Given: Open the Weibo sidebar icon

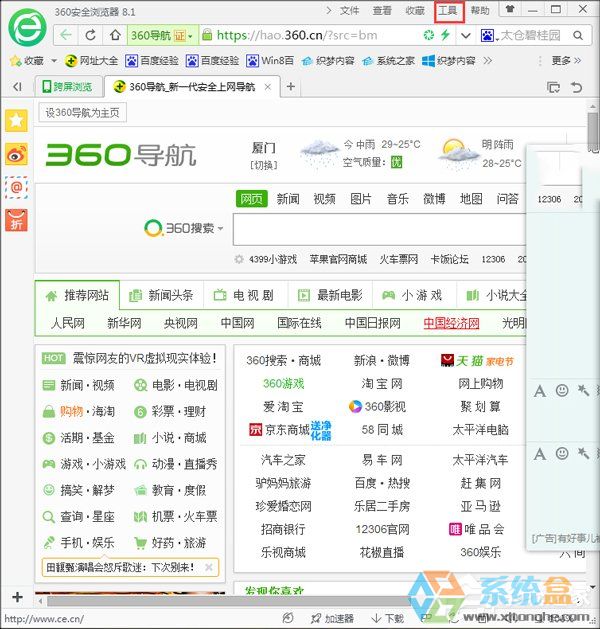Looking at the screenshot, I should coord(16,154).
